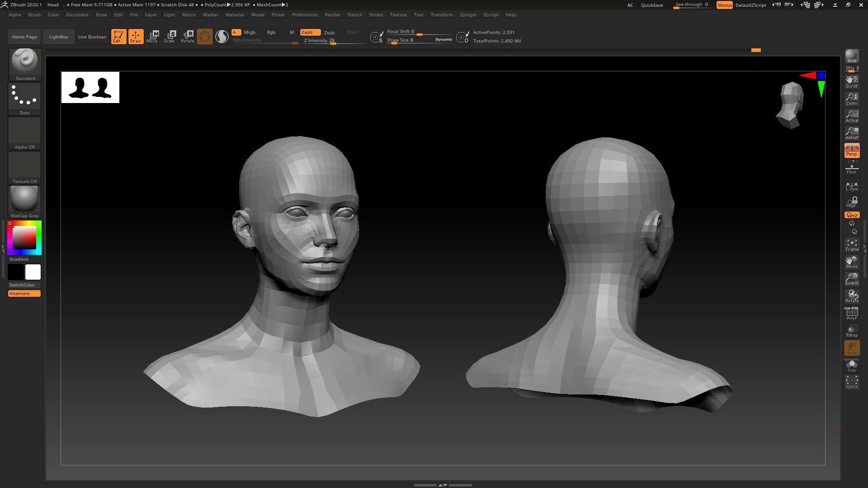Click the Frame mesh icon
868x488 pixels.
852,245
